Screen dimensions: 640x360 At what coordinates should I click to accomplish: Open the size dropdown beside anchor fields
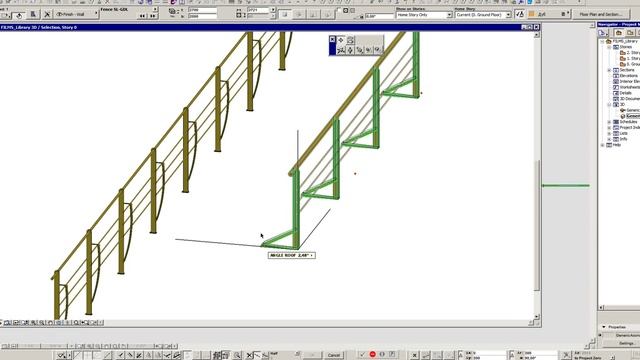[273, 10]
